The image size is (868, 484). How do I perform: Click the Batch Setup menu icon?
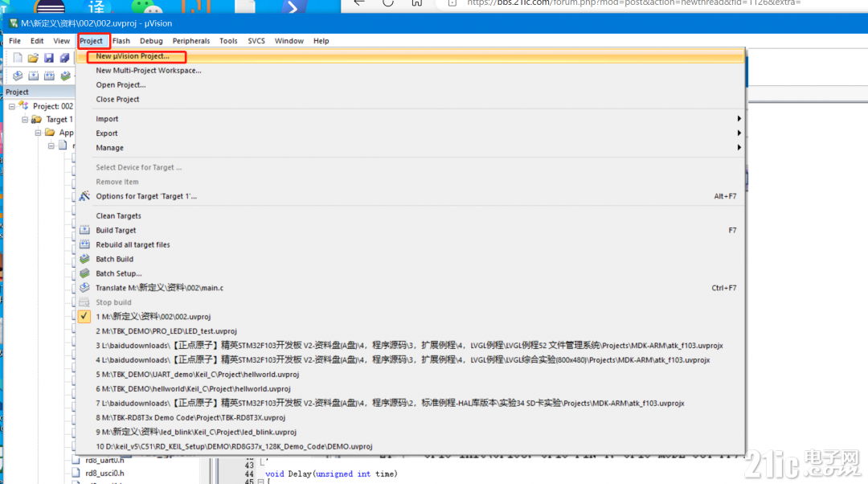point(84,273)
